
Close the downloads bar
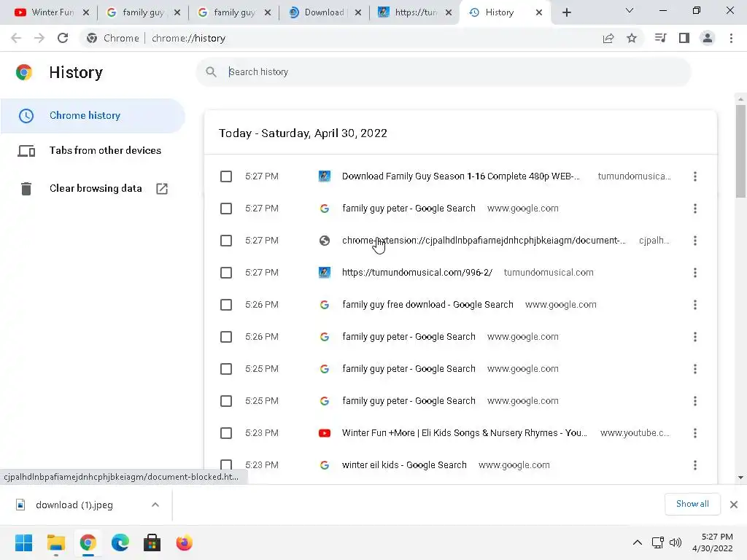734,505
